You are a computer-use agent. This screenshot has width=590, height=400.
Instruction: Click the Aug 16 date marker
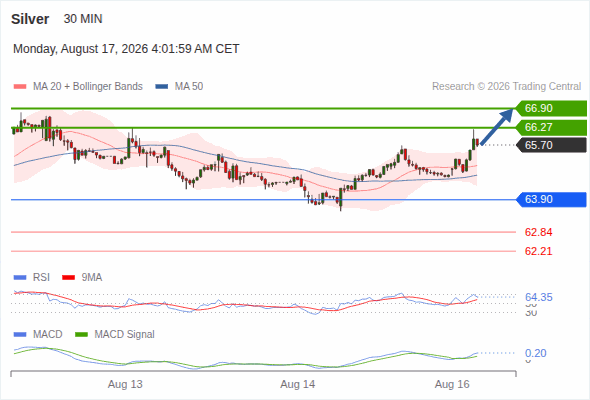pyautogui.click(x=452, y=384)
